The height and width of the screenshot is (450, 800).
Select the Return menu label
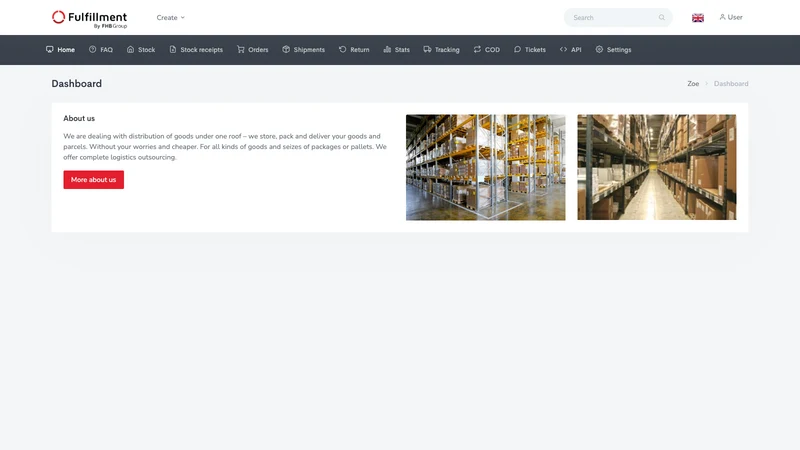pos(360,50)
